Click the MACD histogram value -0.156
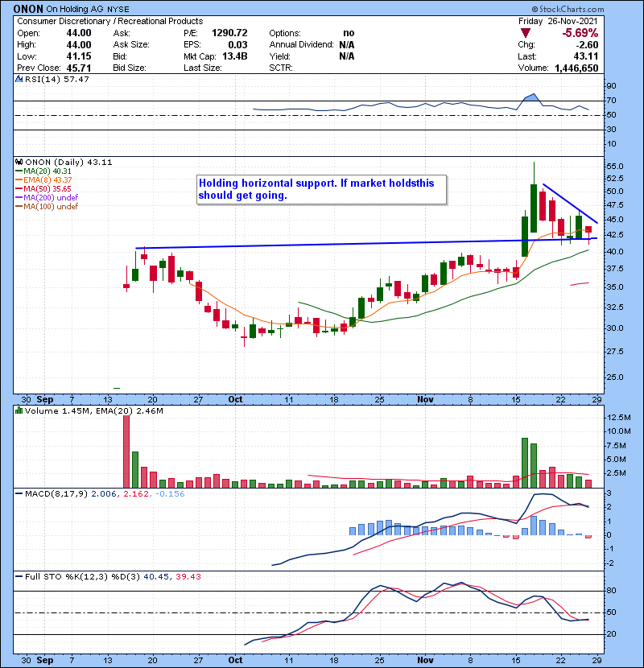The height and width of the screenshot is (668, 644). pyautogui.click(x=170, y=494)
